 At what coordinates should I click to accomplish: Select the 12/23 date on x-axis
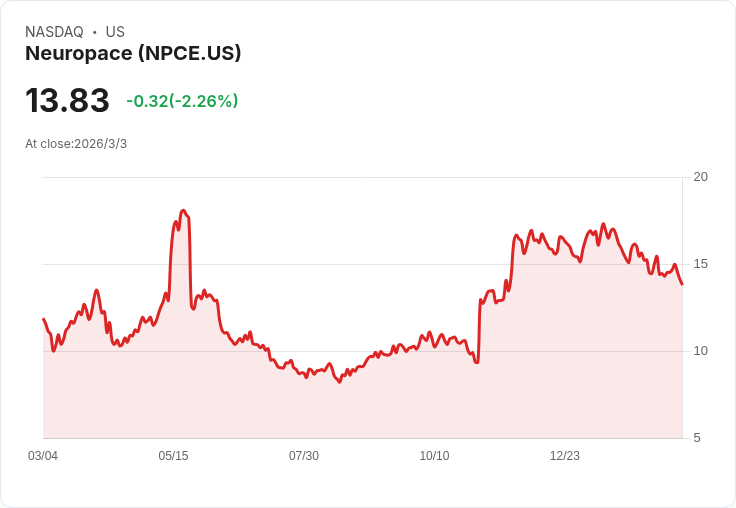pos(564,456)
